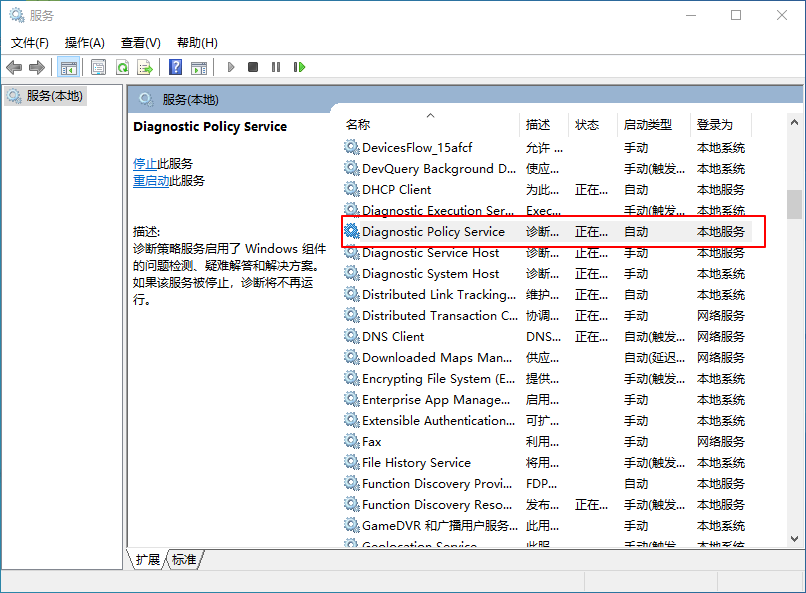The height and width of the screenshot is (593, 806).
Task: Select the Pause Service toolbar icon
Action: point(276,67)
